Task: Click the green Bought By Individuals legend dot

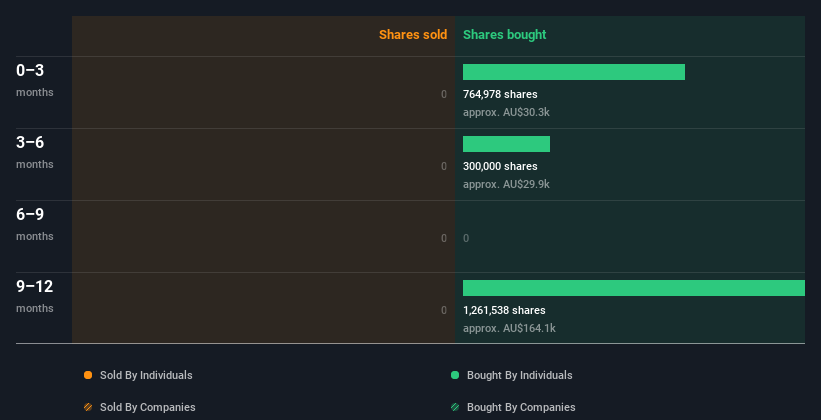Action: click(x=455, y=375)
